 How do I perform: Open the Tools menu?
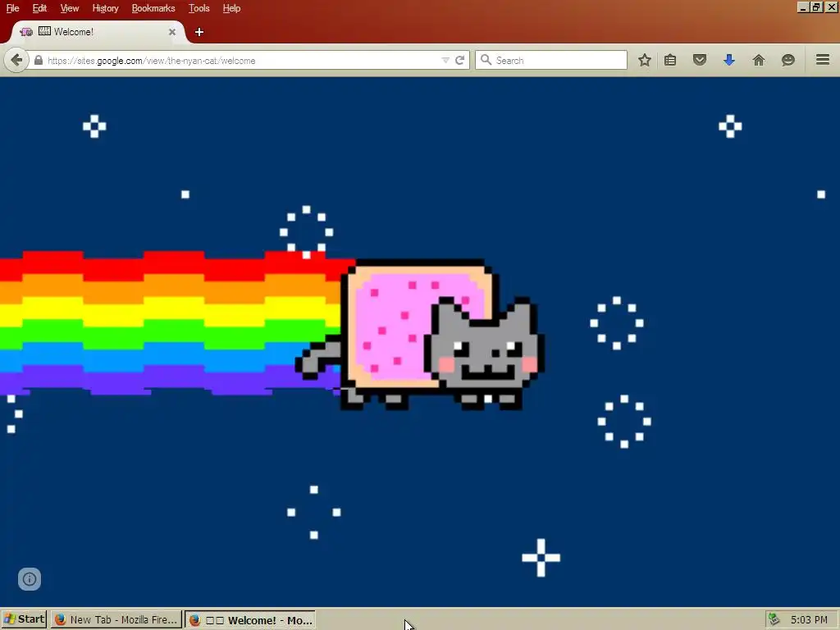(199, 8)
